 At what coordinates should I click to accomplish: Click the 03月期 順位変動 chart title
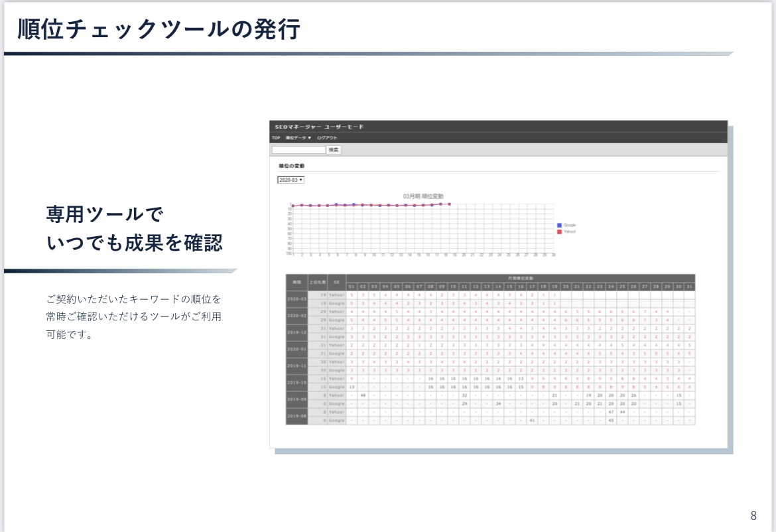[x=423, y=196]
